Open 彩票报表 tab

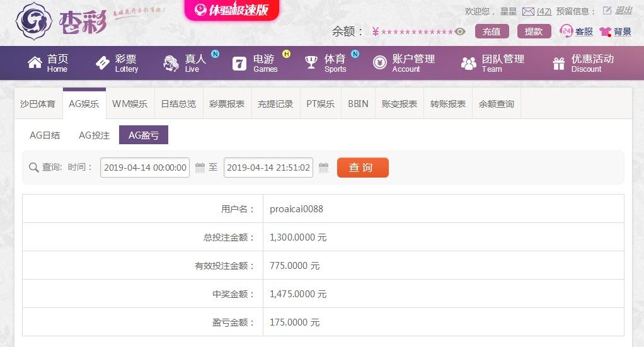pyautogui.click(x=227, y=104)
